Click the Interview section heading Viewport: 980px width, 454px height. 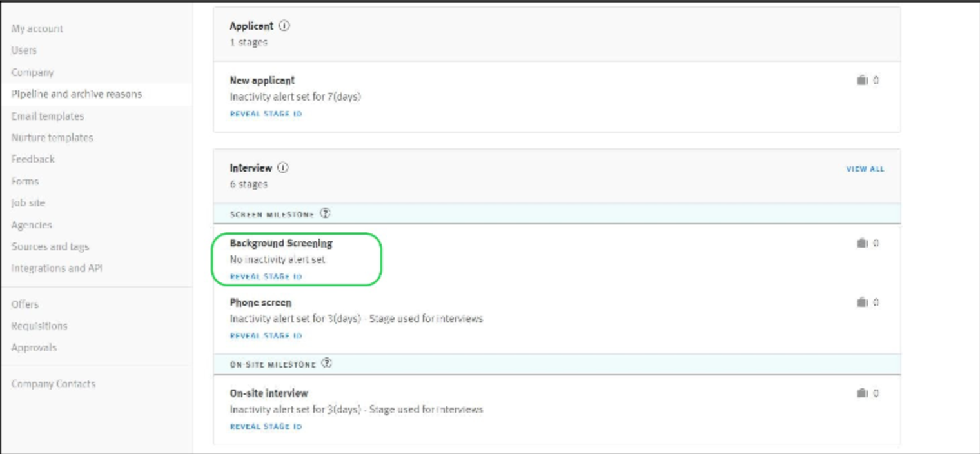[251, 168]
